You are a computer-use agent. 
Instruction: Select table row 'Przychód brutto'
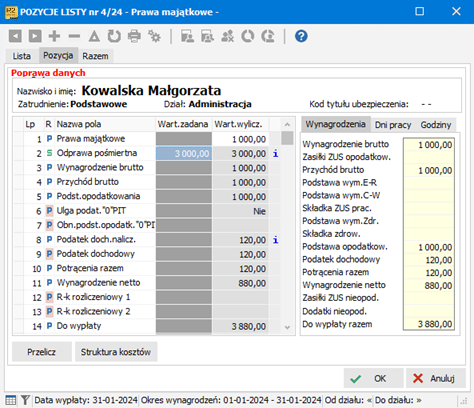point(146,182)
